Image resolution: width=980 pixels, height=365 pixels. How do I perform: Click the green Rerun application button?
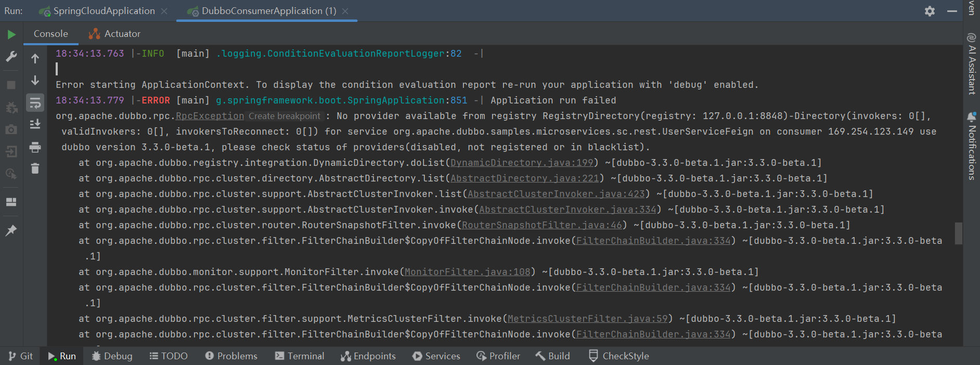point(11,35)
